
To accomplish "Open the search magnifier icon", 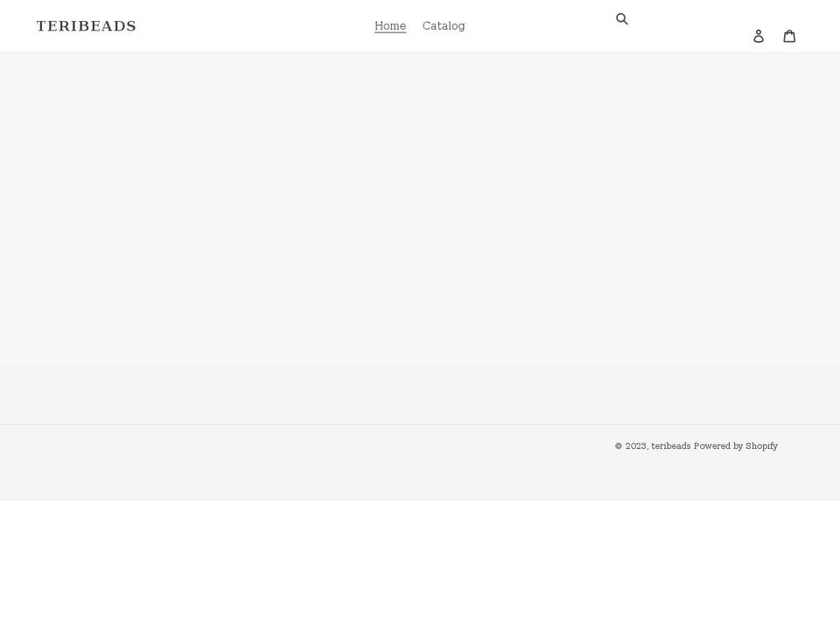I will 622,19.
